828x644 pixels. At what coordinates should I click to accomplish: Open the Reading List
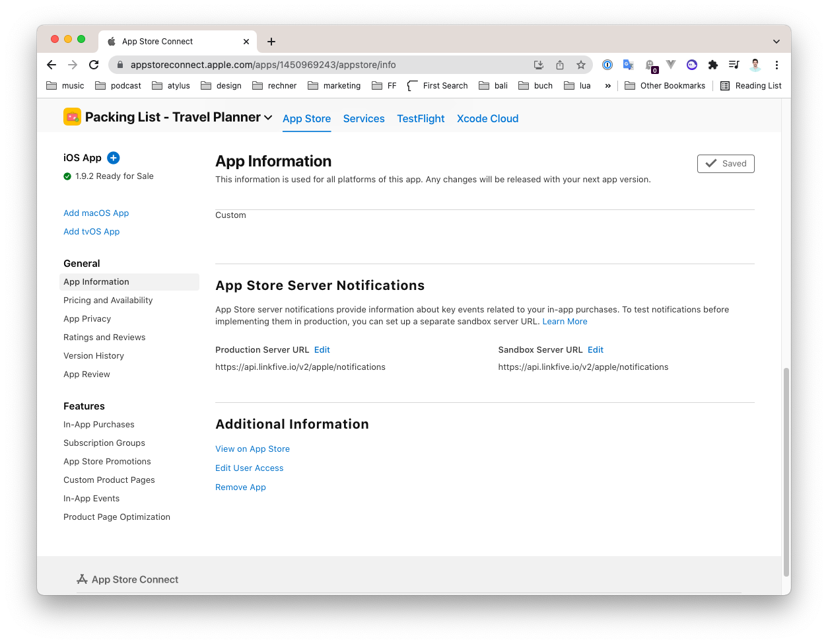tap(751, 86)
